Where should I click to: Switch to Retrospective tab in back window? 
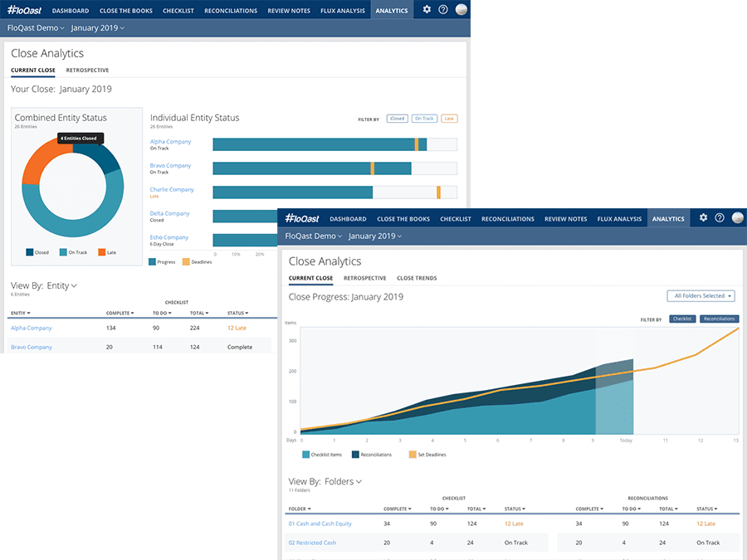coord(87,70)
